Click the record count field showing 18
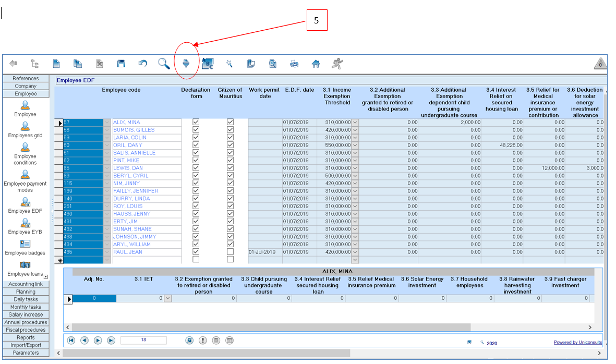Image resolution: width=616 pixels, height=364 pixels. (143, 340)
